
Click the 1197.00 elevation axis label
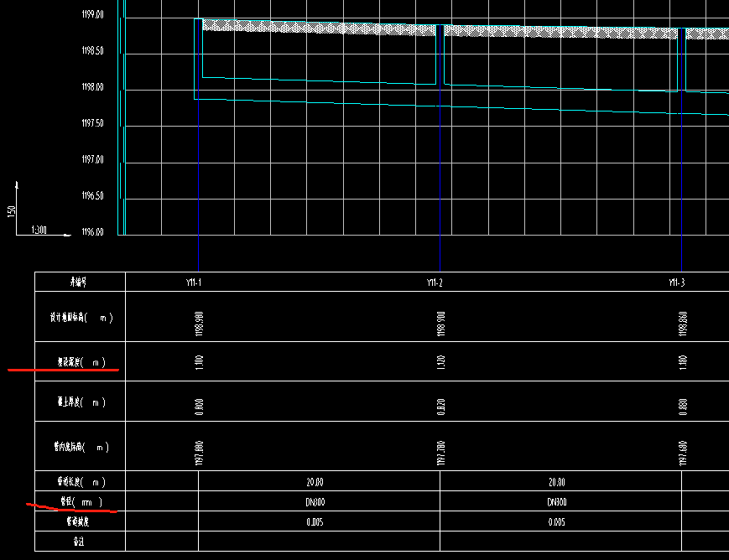click(92, 159)
